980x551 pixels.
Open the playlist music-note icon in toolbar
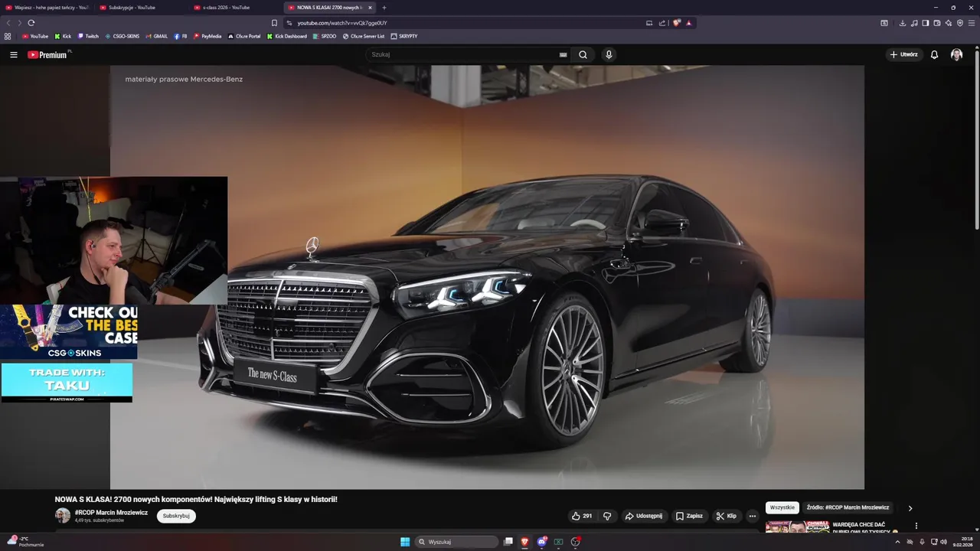(x=914, y=23)
